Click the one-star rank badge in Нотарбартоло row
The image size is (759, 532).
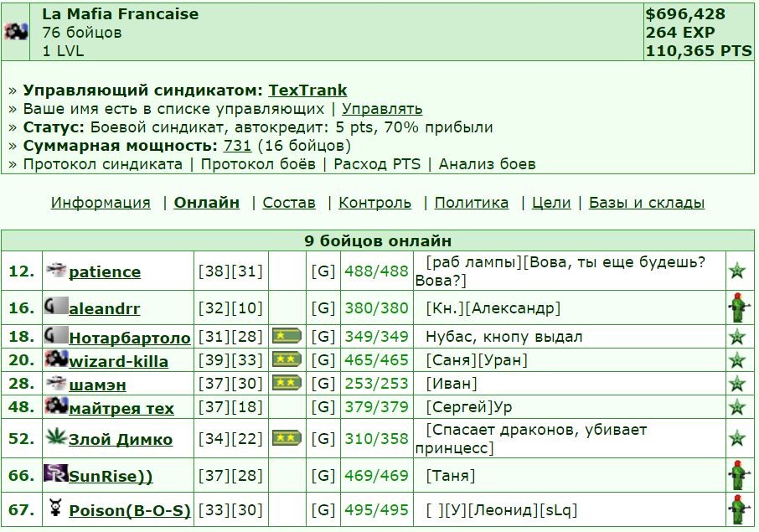pos(287,335)
